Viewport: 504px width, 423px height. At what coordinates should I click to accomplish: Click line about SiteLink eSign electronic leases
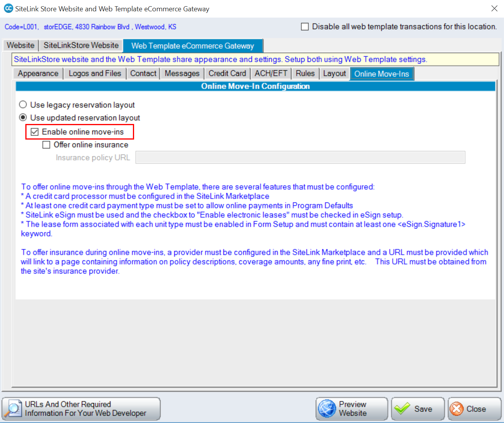click(212, 215)
